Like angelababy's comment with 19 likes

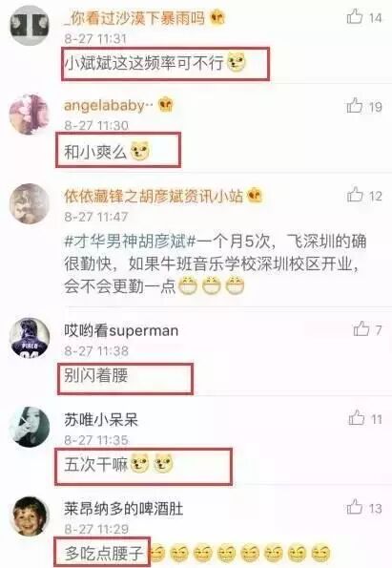(x=355, y=106)
